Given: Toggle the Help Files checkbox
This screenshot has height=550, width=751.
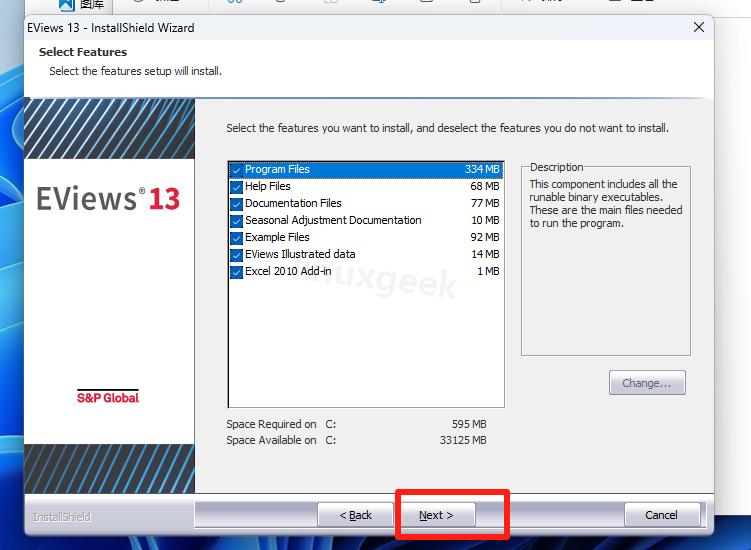Looking at the screenshot, I should 236,187.
